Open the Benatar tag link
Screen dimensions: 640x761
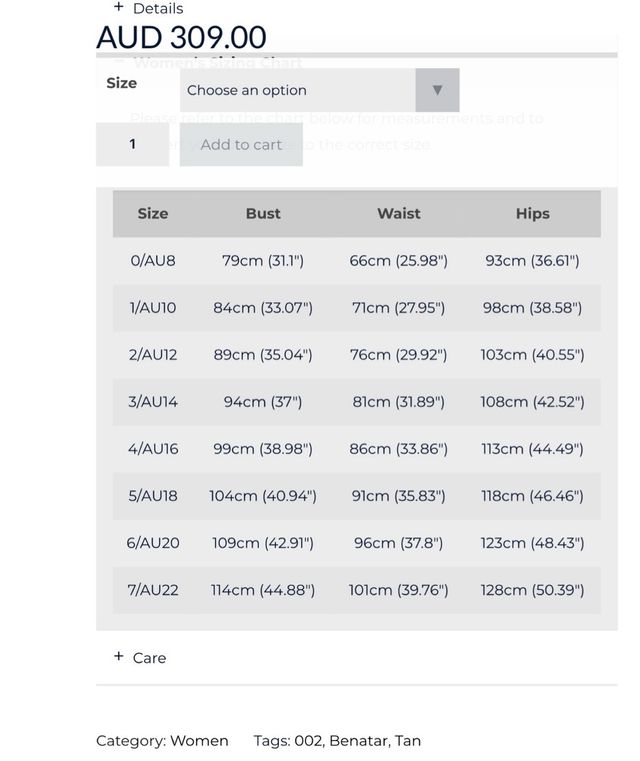(x=357, y=741)
